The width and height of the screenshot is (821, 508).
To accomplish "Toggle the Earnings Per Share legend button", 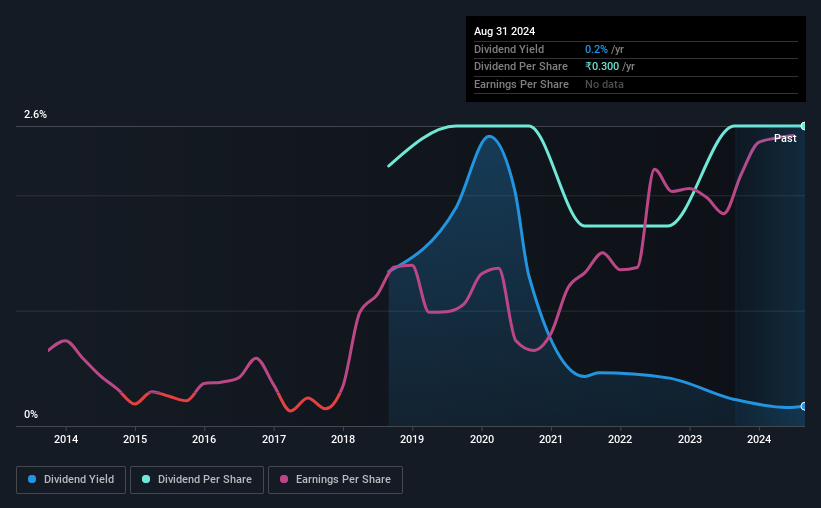I will click(x=335, y=480).
